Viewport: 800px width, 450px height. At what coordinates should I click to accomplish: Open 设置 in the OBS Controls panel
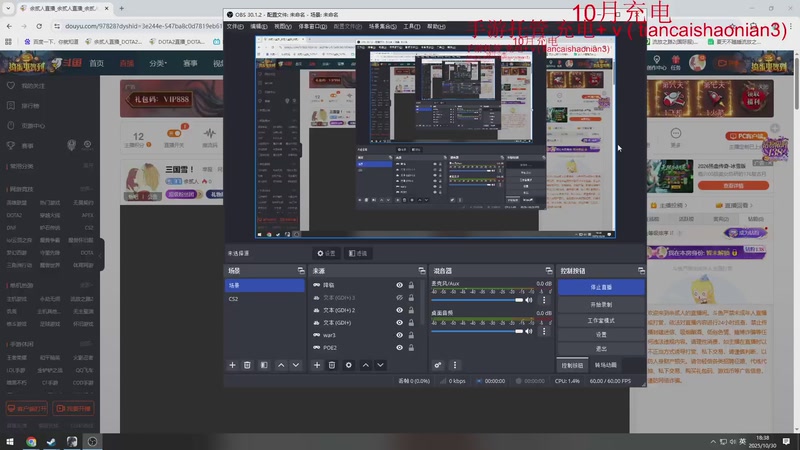point(601,335)
